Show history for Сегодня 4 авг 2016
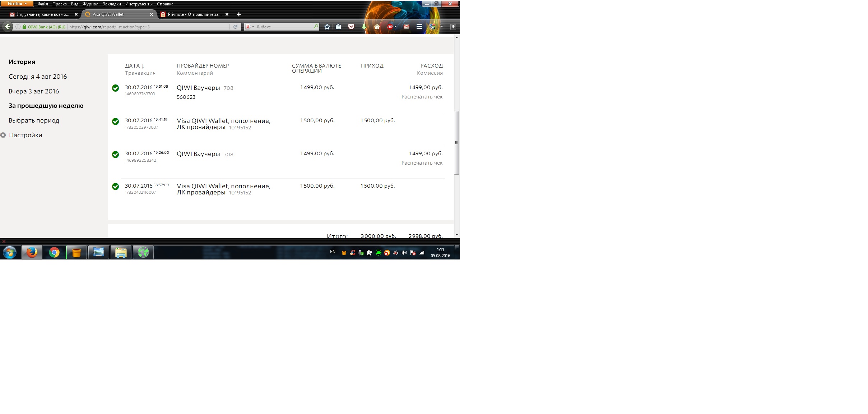The width and height of the screenshot is (868, 414). click(38, 77)
